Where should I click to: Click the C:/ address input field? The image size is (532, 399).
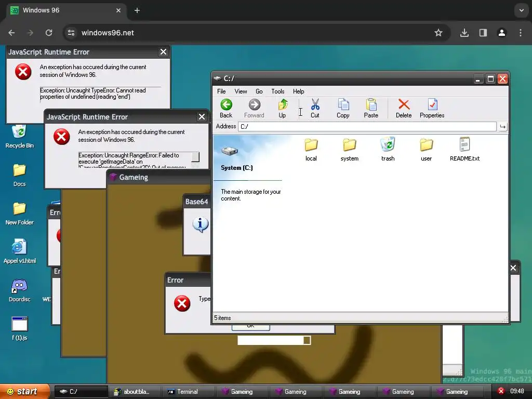(367, 127)
